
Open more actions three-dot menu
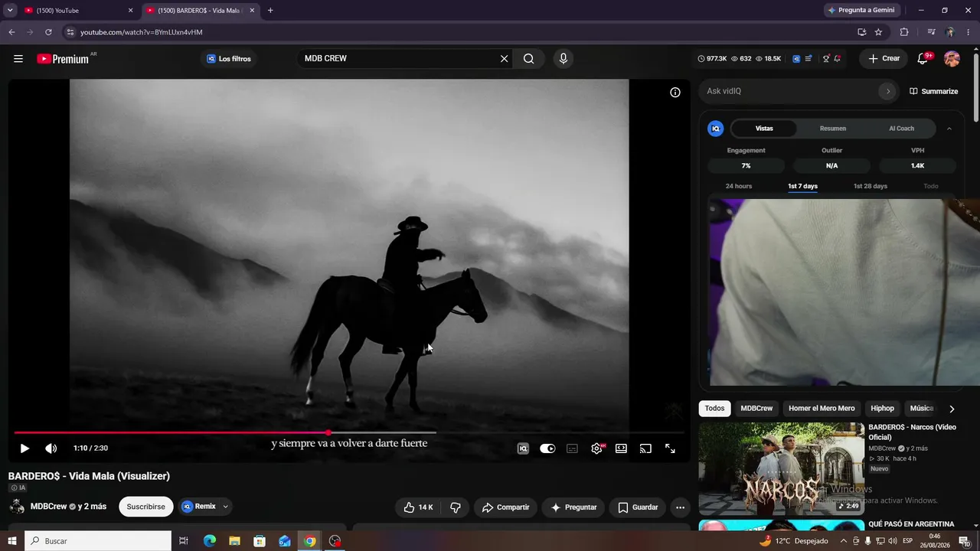[x=680, y=507]
